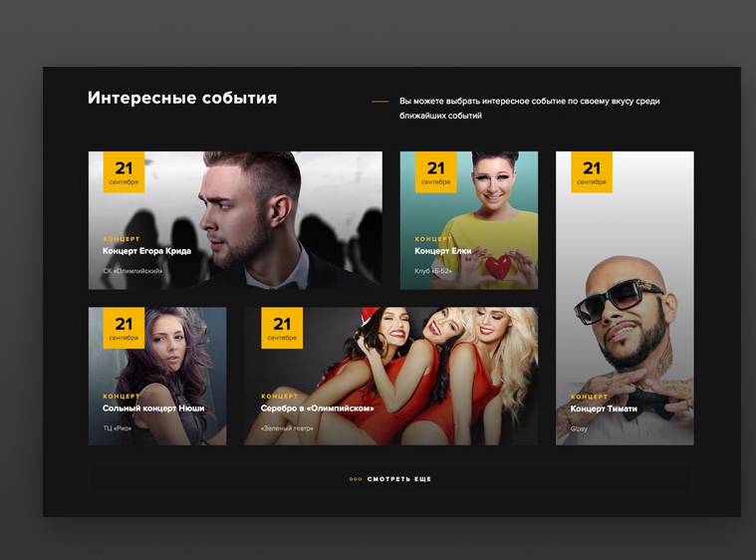Click the «Зеленый театр» venue label
Screen dimensions: 756x560
(287, 428)
